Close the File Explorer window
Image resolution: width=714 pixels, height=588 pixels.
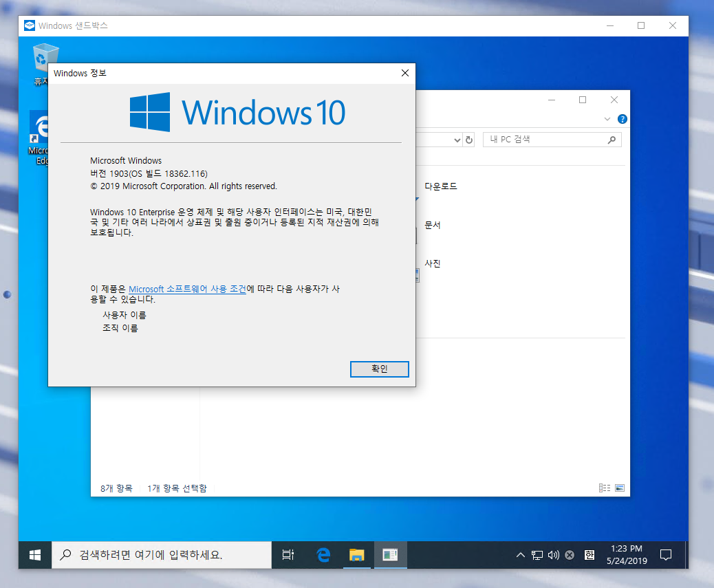[614, 100]
